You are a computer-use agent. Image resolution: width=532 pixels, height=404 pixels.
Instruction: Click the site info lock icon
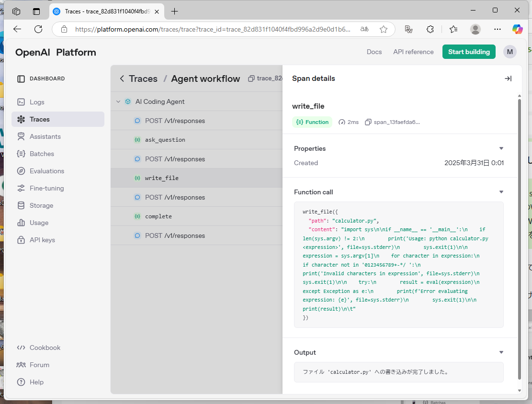coord(64,30)
